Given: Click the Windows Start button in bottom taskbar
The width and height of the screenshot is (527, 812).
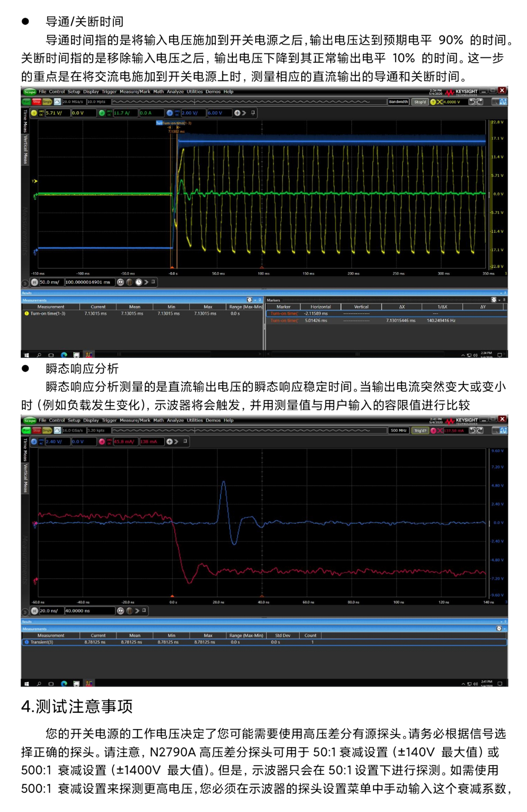Looking at the screenshot, I should click(x=26, y=684).
